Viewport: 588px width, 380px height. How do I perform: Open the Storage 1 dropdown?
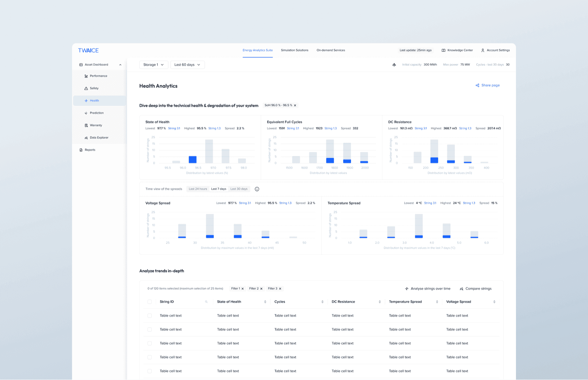tap(154, 65)
